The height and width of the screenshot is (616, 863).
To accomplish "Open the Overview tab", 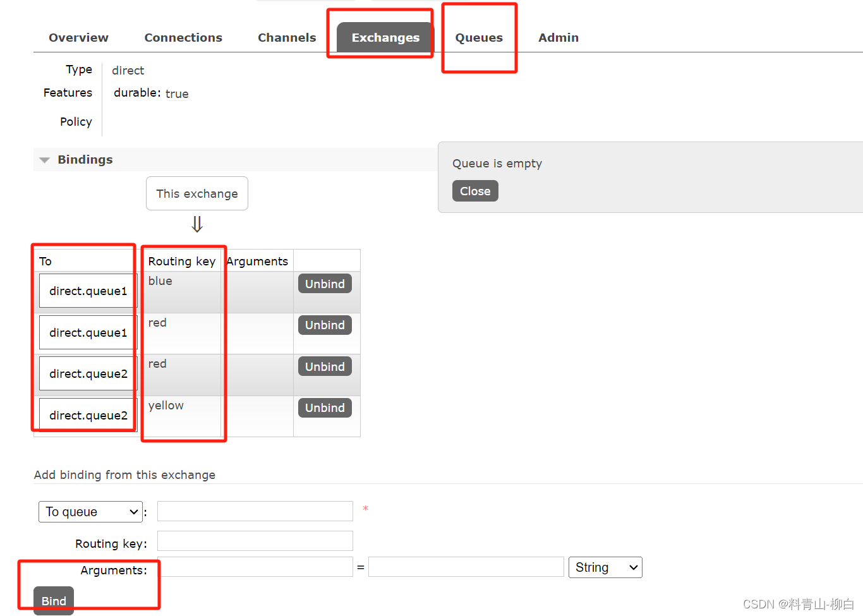I will pos(78,38).
